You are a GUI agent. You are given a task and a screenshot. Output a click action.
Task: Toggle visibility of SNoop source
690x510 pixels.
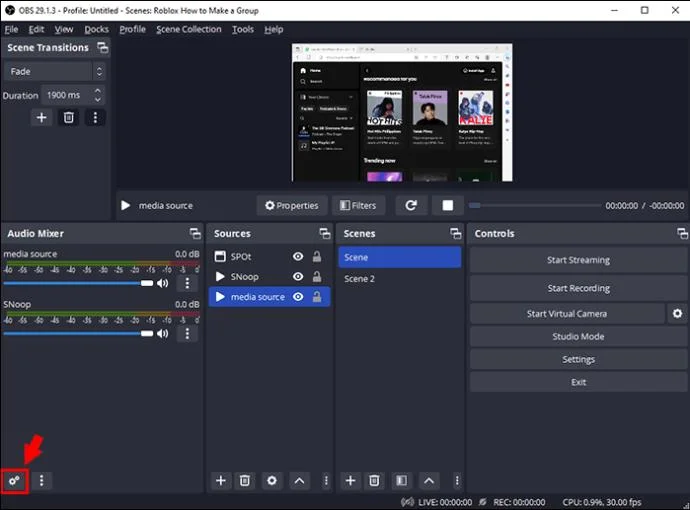click(x=298, y=276)
